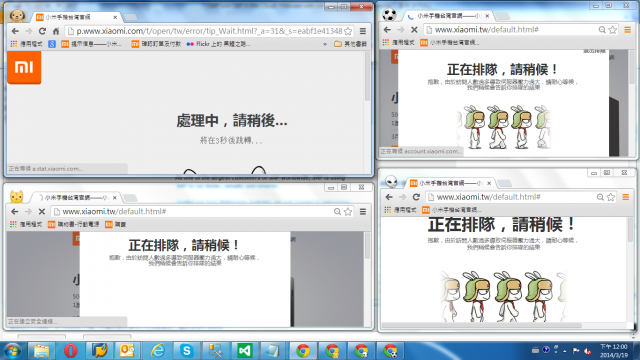Click address bar with p.www.xiaomi.com URL

208,31
